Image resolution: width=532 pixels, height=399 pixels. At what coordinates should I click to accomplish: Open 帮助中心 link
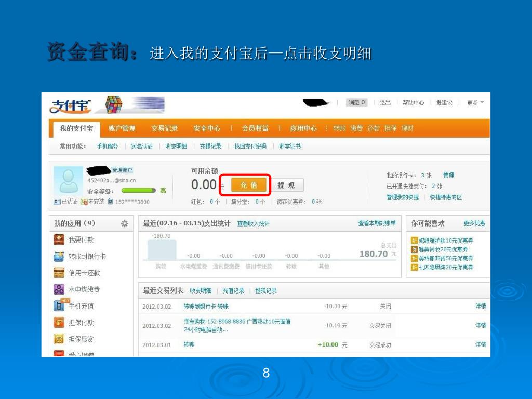(x=413, y=102)
